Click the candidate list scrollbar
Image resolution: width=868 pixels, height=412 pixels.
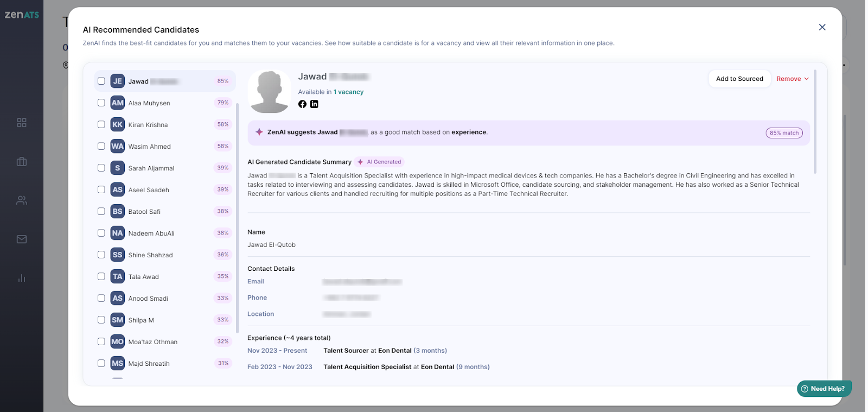pyautogui.click(x=238, y=217)
